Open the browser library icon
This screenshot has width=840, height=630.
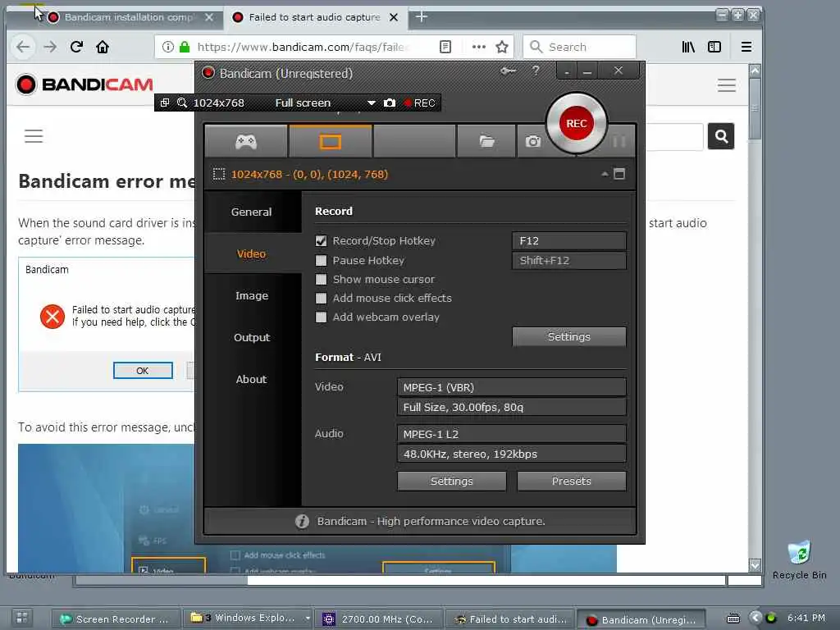tap(688, 47)
